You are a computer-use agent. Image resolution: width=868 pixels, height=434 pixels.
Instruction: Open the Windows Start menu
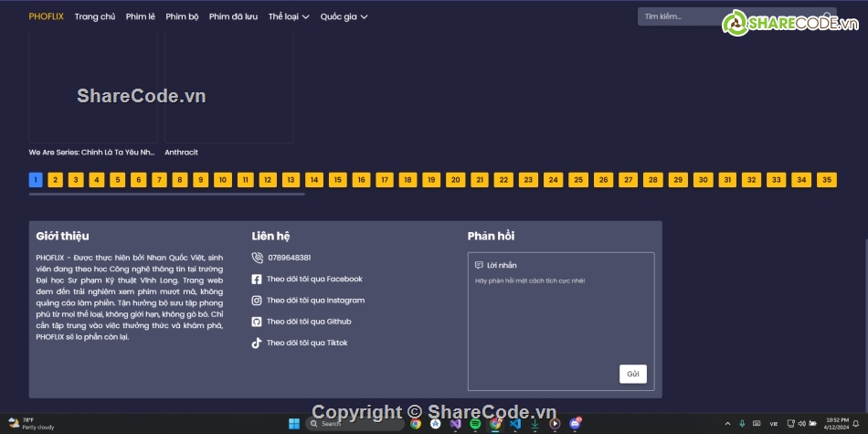click(294, 424)
